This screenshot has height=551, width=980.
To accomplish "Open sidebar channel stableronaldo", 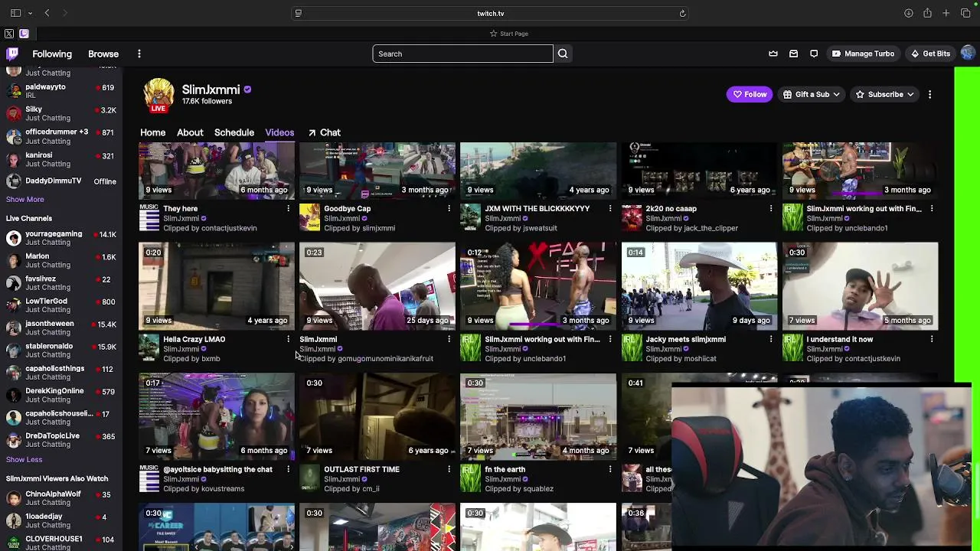I will (x=61, y=350).
